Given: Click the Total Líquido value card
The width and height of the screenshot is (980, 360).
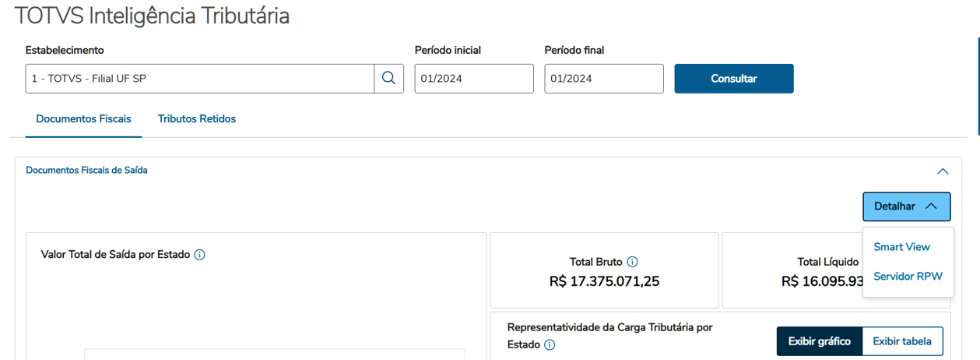Looking at the screenshot, I should (790, 271).
